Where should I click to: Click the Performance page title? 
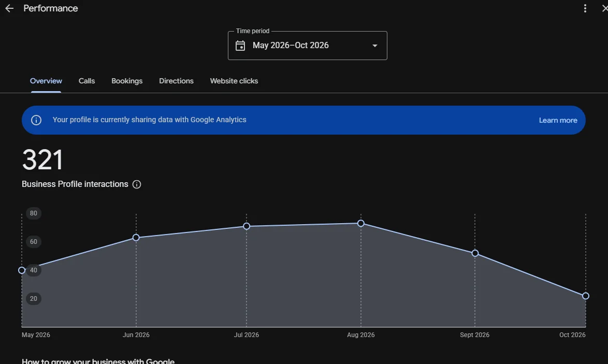tap(50, 8)
